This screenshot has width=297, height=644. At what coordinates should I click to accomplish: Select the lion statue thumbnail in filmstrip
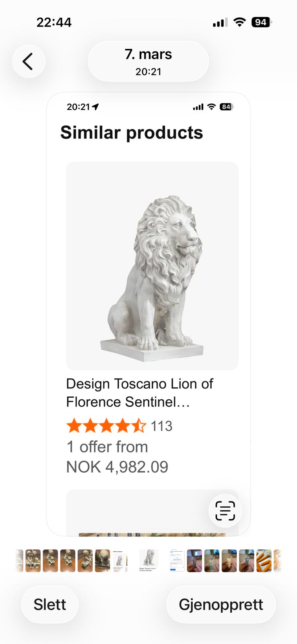(x=148, y=560)
